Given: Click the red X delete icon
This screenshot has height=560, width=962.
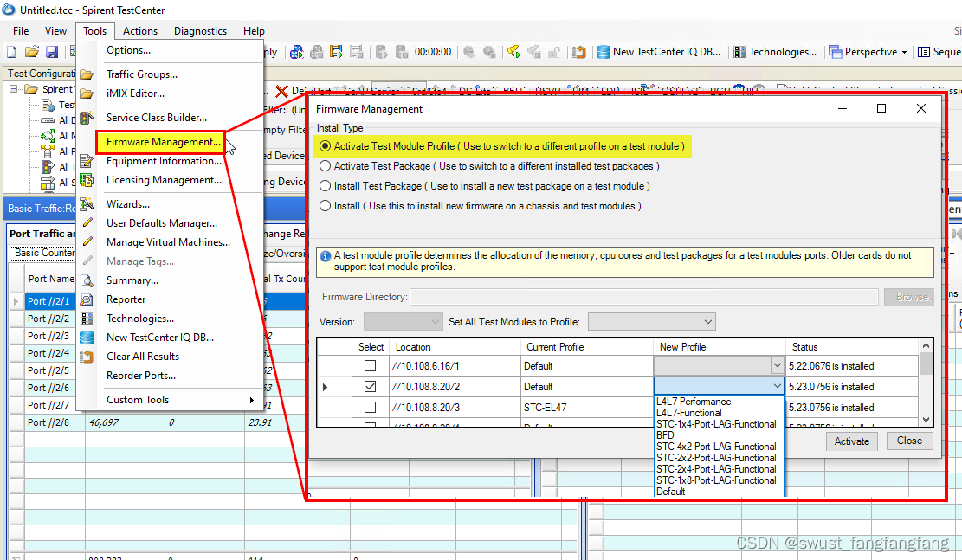Looking at the screenshot, I should [x=281, y=92].
